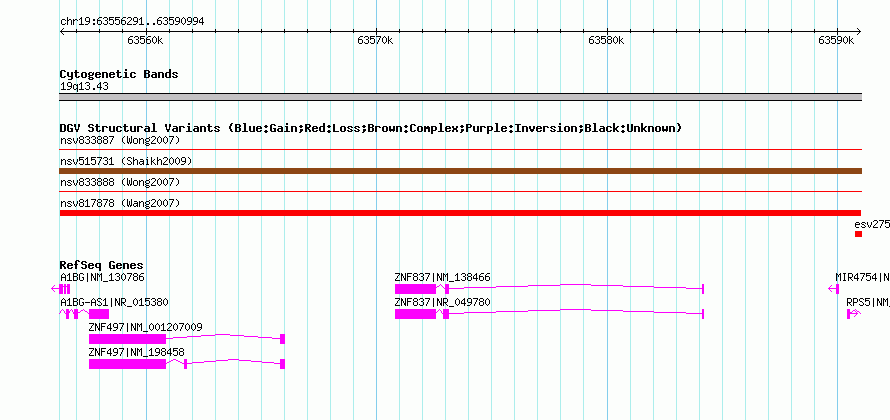Open gene label A1BG-AS1|NR_015380
Viewport: 890px width, 420px height.
114,302
